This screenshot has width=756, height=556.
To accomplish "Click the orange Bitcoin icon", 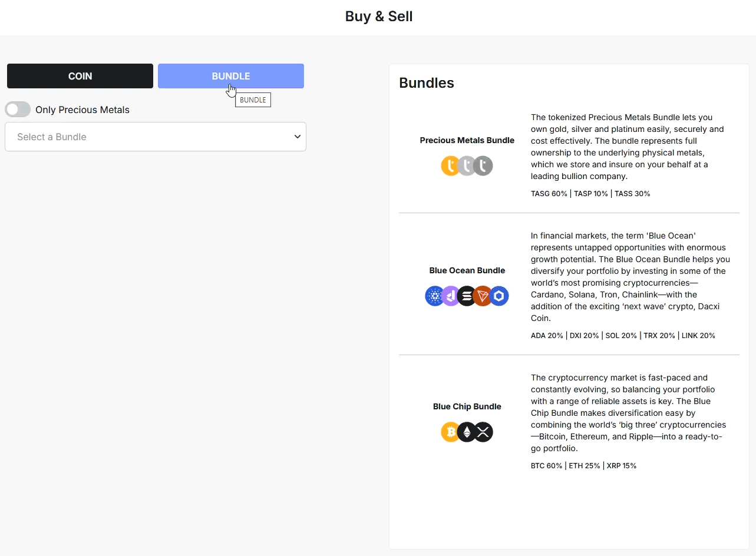I will tap(450, 432).
